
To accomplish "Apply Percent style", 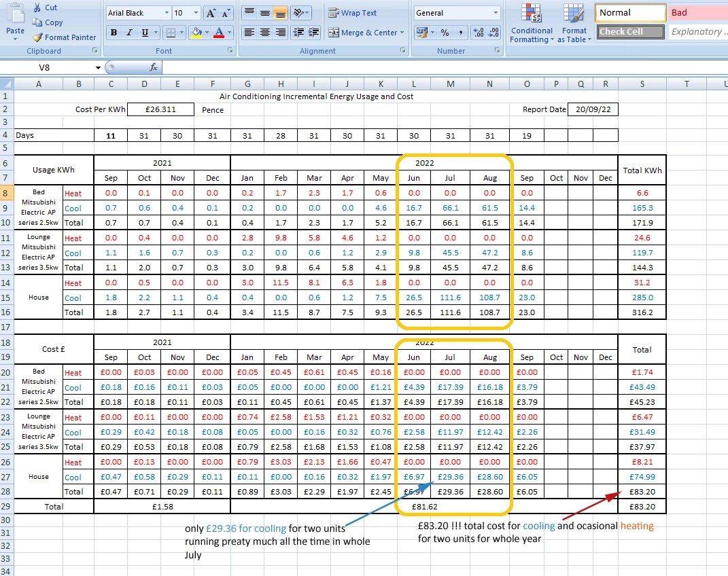I will pos(445,33).
